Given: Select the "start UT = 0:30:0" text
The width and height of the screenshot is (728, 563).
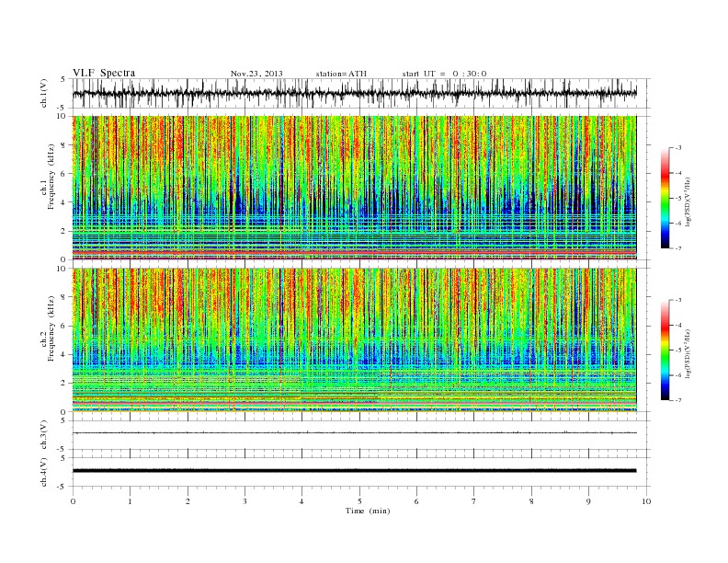Looking at the screenshot, I should pyautogui.click(x=444, y=74).
